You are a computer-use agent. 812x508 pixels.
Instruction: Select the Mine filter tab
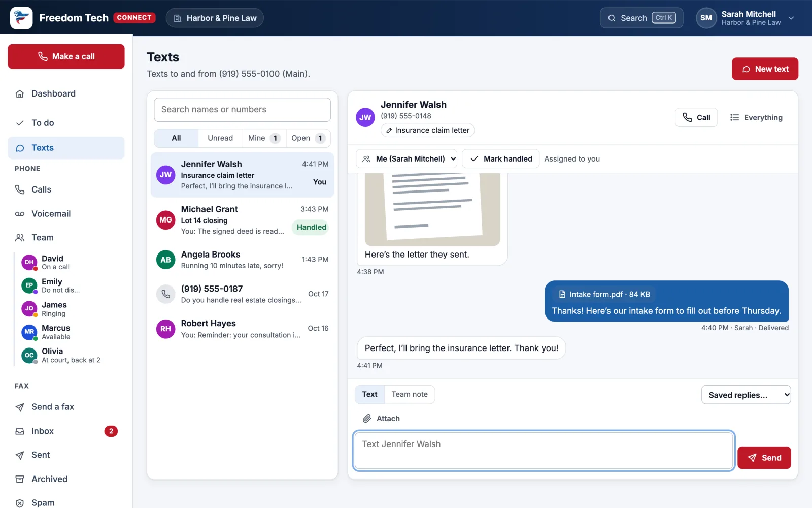click(264, 138)
